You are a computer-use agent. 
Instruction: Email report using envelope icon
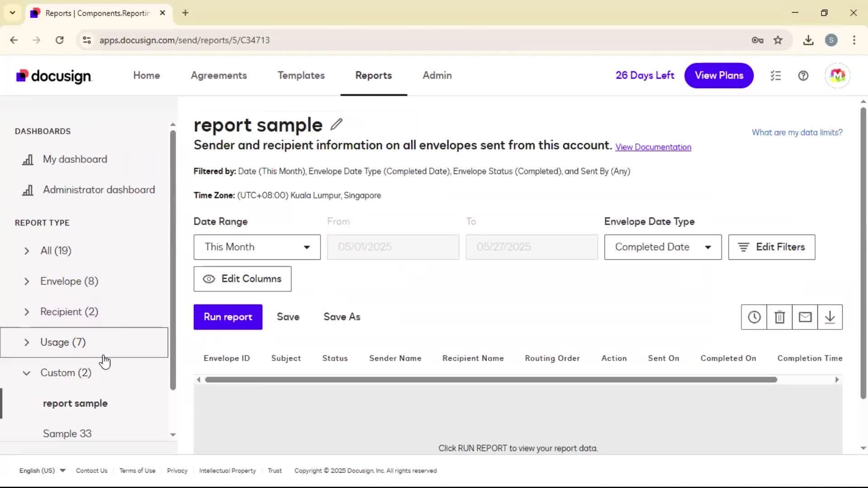tap(805, 317)
